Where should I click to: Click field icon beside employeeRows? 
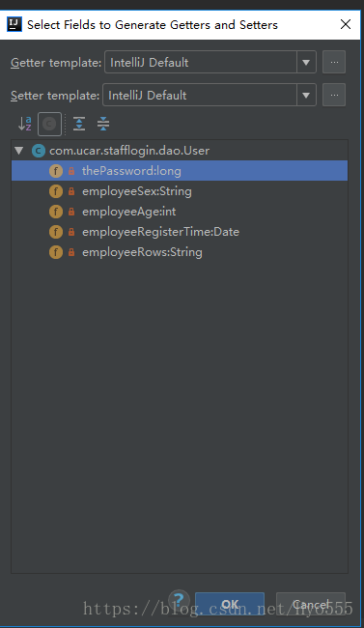click(x=56, y=252)
